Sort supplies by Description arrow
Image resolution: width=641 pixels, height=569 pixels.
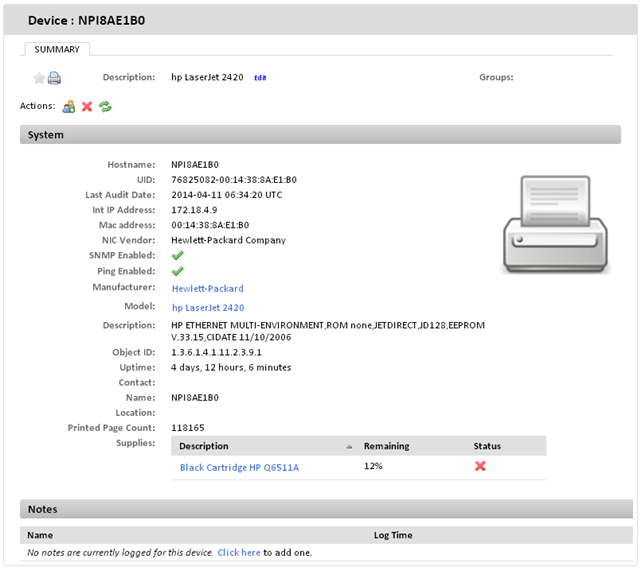pyautogui.click(x=349, y=447)
